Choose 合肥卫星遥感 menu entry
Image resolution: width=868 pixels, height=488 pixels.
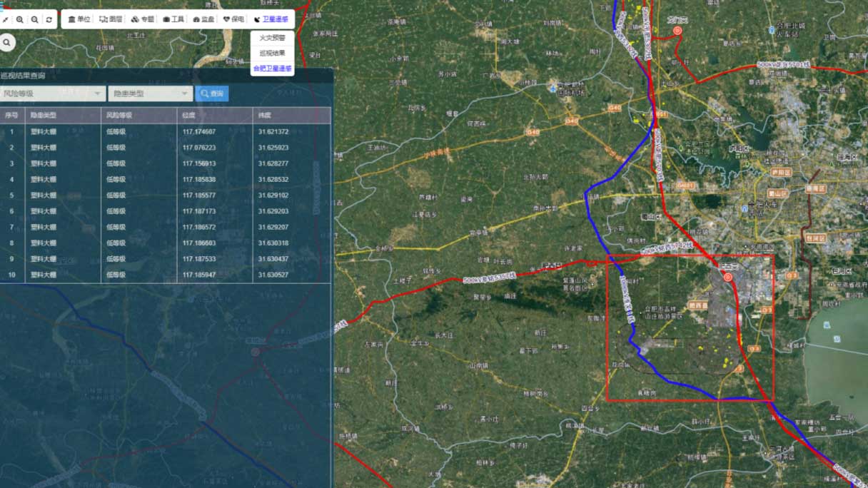(x=272, y=68)
